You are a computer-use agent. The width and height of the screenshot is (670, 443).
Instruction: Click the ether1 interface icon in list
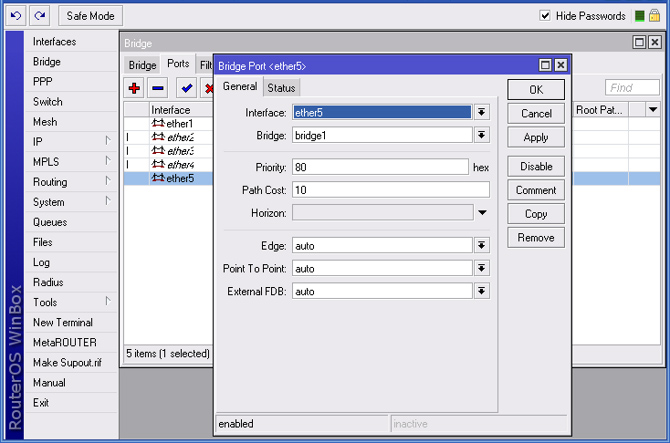click(158, 123)
